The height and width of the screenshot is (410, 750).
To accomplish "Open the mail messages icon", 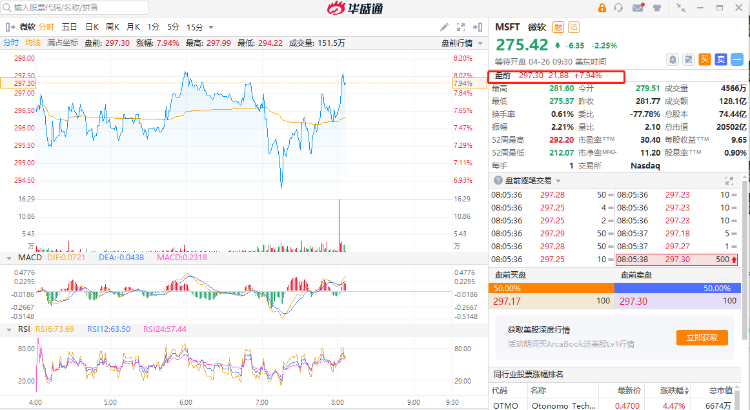I will click(638, 8).
